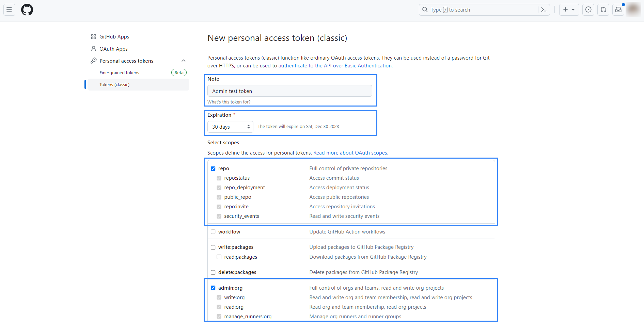Screen dimensions: 644x322
Task: Collapse the Personal access tokens section
Action: point(184,61)
